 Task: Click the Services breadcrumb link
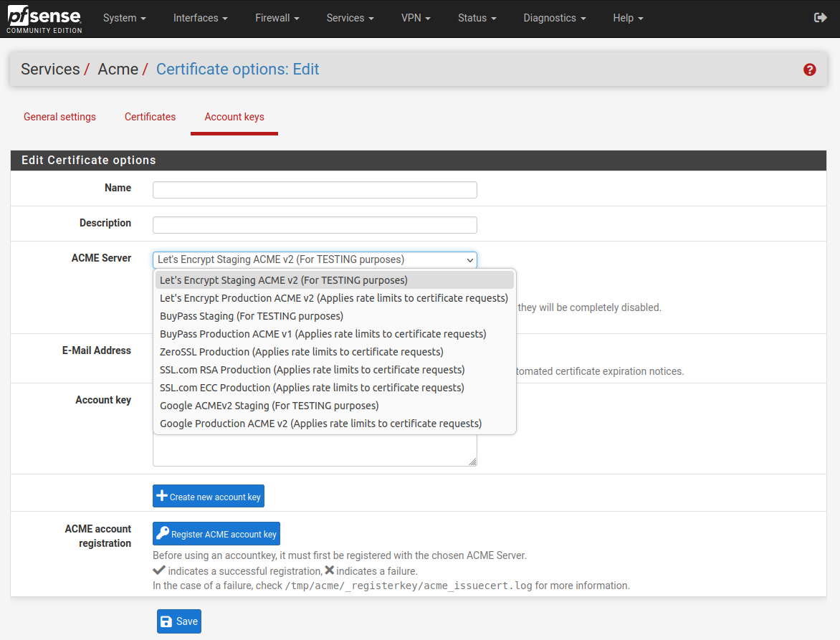pos(50,69)
